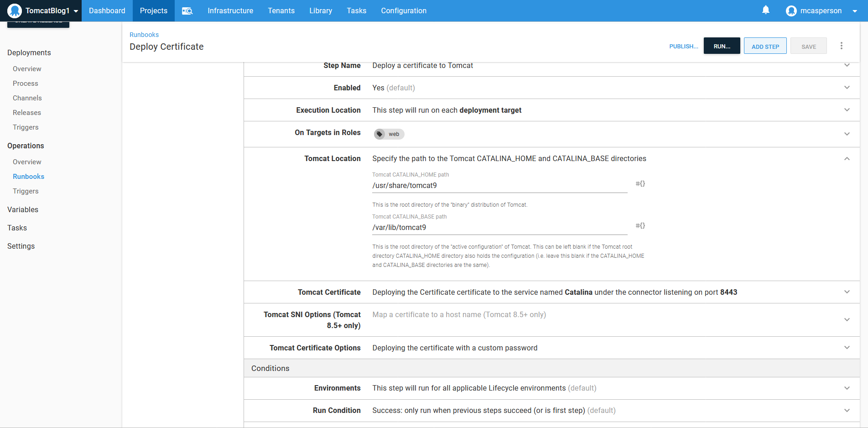Expand the Enabled setting row
This screenshot has width=868, height=428.
pos(847,88)
